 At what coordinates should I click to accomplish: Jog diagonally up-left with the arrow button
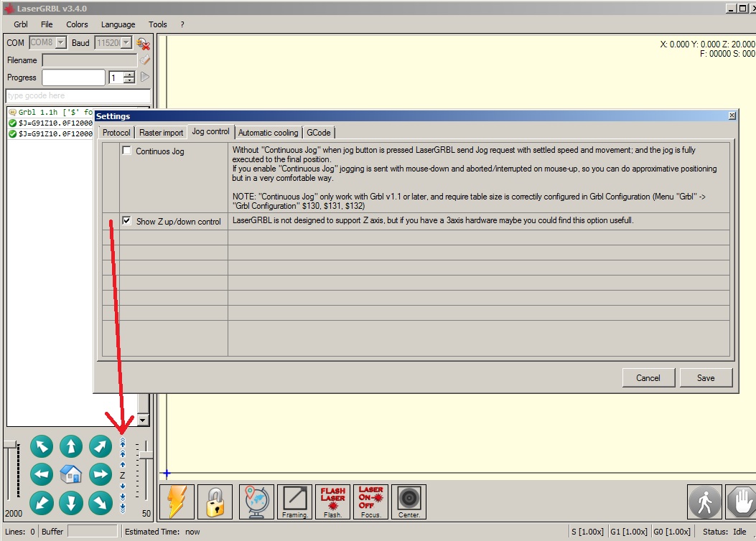[42, 446]
